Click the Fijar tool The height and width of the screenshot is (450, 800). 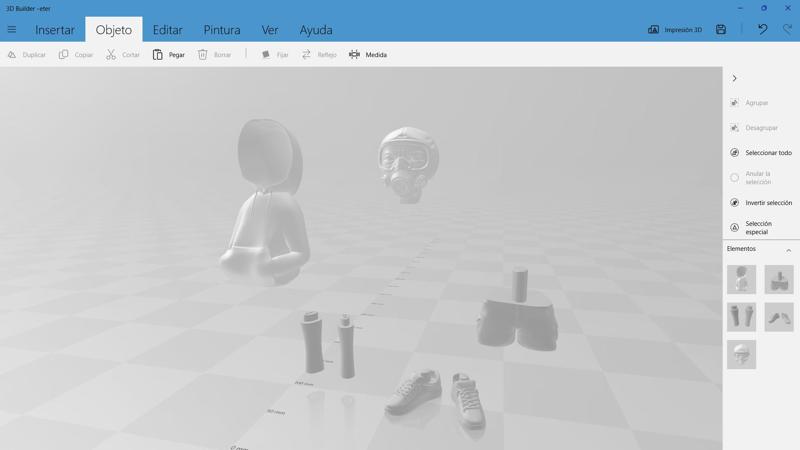click(x=274, y=55)
